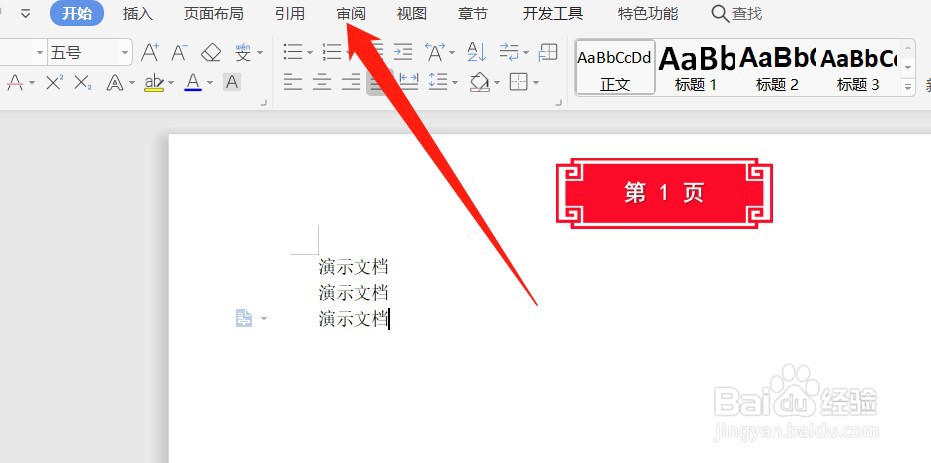The height and width of the screenshot is (463, 931).
Task: Sort text with the A-Z icon
Action: point(477,52)
